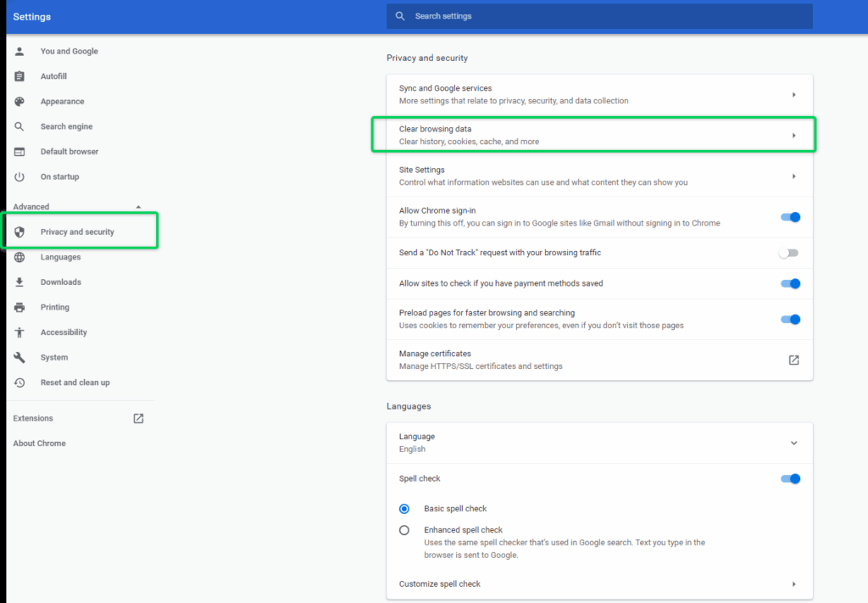This screenshot has height=603, width=868.
Task: Click the Search engine magnifier icon
Action: click(19, 127)
